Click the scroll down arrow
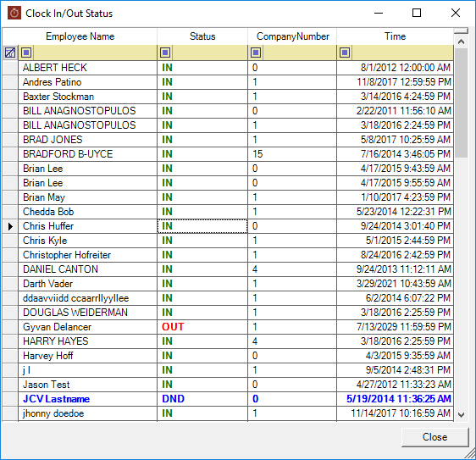Viewport: 476px width, 460px height. [461, 415]
